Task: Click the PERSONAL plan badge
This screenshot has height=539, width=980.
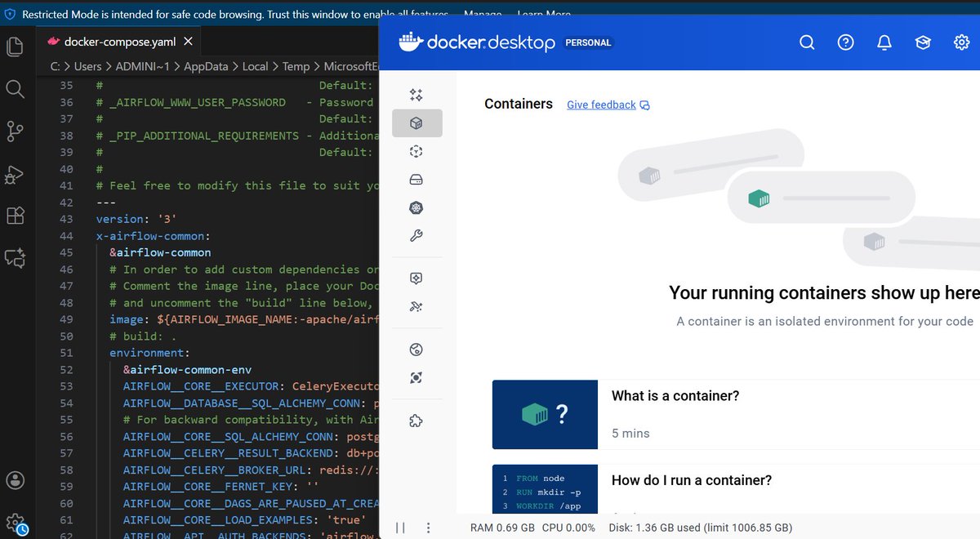Action: pyautogui.click(x=588, y=42)
